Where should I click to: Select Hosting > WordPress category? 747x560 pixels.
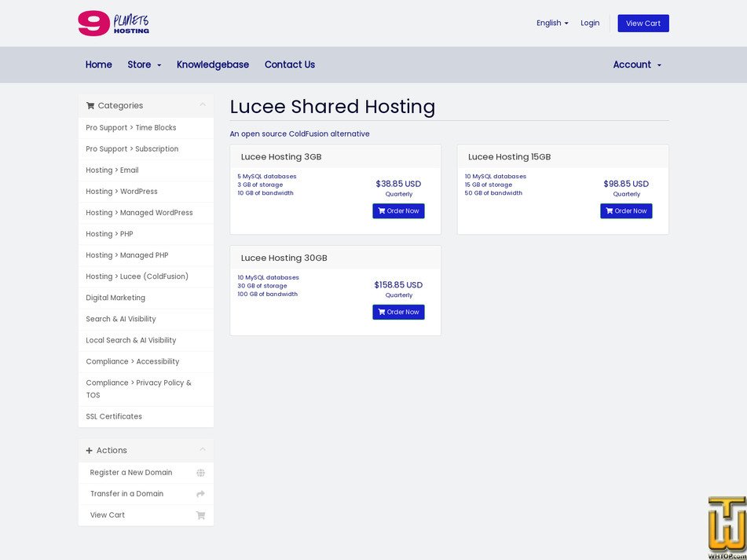coord(146,192)
